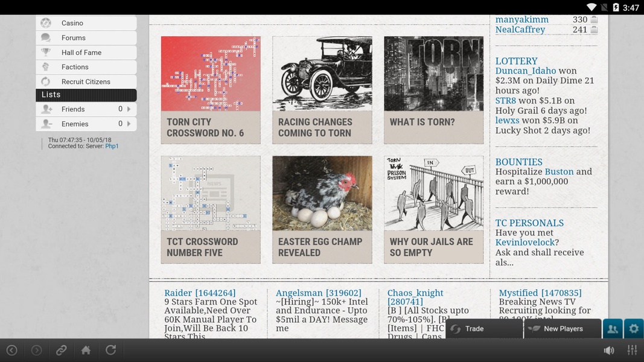
Task: Open the sliders settings icon in bottom bar
Action: click(632, 350)
